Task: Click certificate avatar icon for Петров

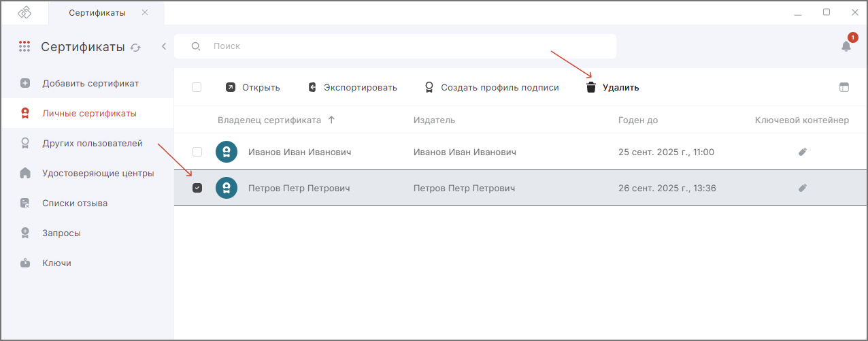Action: click(227, 188)
